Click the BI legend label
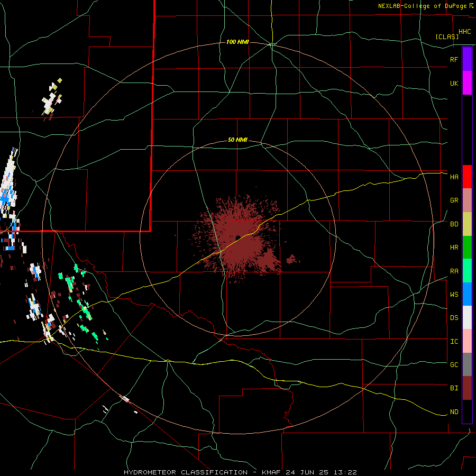 pyautogui.click(x=454, y=388)
